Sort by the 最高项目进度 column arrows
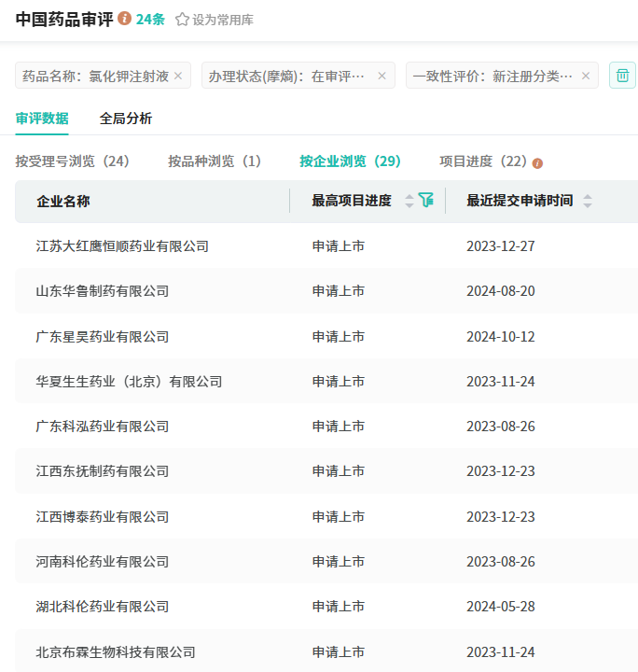Screen dimensions: 638x672 pos(409,201)
